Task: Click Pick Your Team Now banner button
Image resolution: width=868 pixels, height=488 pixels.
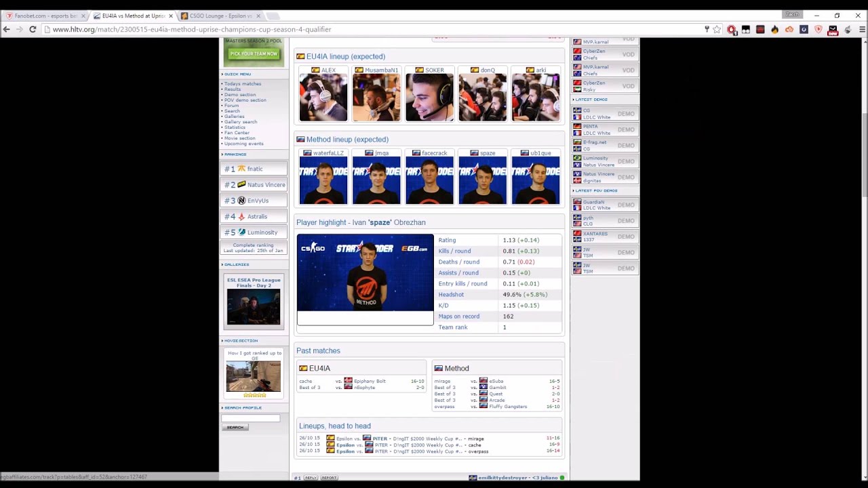Action: (x=254, y=54)
